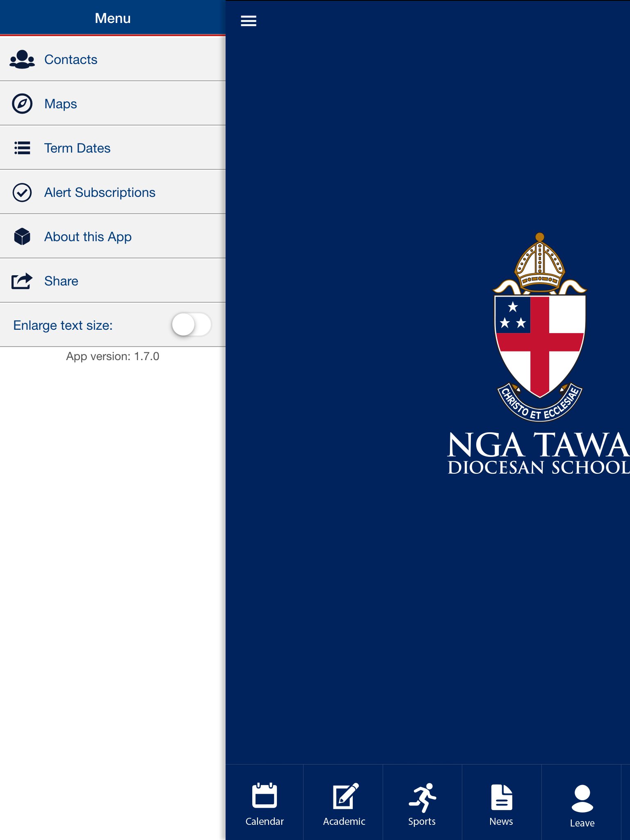Viewport: 630px width, 840px height.
Task: Open the Academic tab label
Action: tap(344, 822)
